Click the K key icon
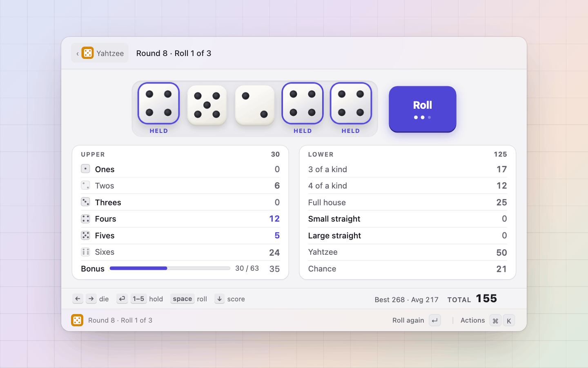This screenshot has width=588, height=368. [509, 321]
